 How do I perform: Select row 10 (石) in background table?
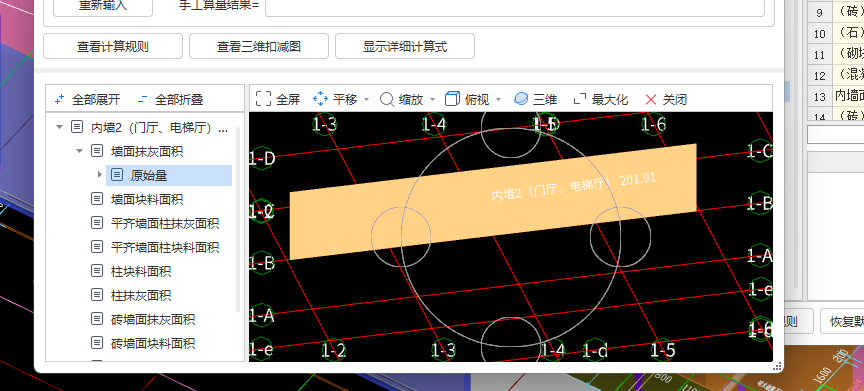coord(835,34)
